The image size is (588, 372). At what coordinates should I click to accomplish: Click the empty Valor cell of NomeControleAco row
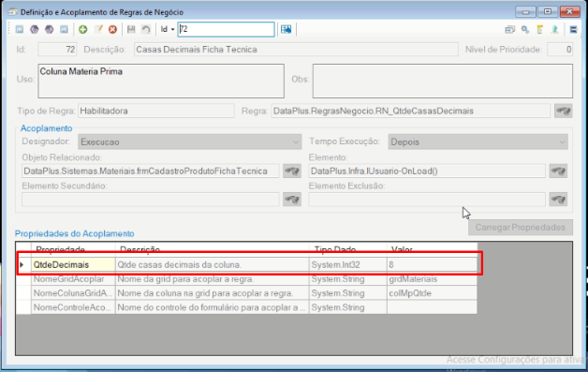432,307
